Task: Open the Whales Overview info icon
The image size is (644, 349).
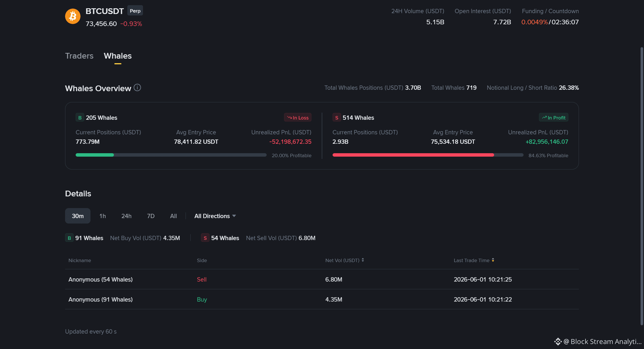Action: [x=137, y=87]
